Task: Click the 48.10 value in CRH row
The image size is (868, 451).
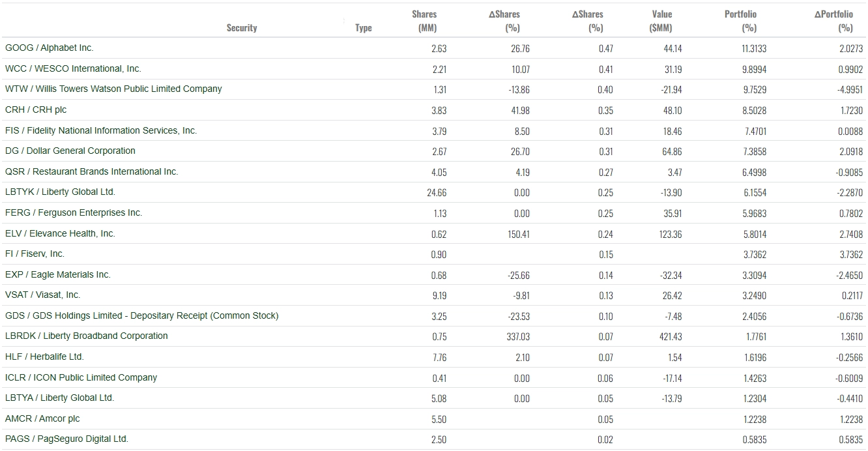Action: pyautogui.click(x=672, y=111)
